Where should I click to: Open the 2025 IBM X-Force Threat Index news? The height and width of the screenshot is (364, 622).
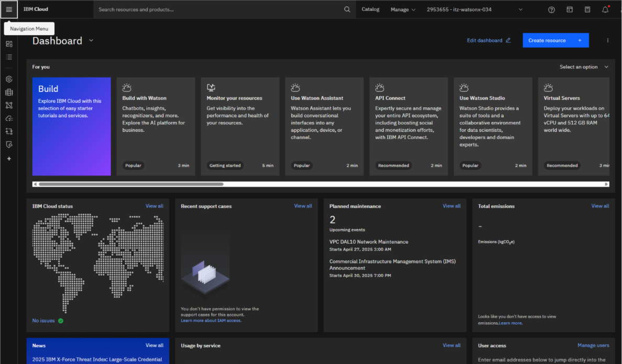click(97, 359)
